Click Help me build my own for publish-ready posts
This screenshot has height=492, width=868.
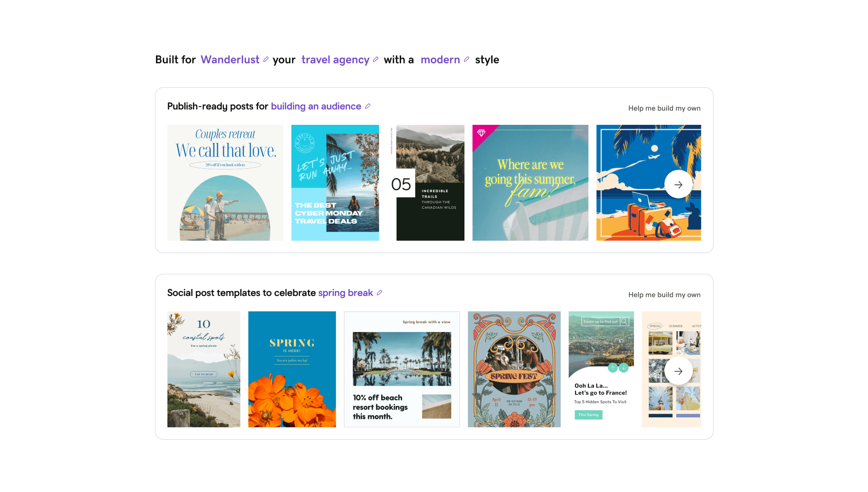[x=664, y=108]
